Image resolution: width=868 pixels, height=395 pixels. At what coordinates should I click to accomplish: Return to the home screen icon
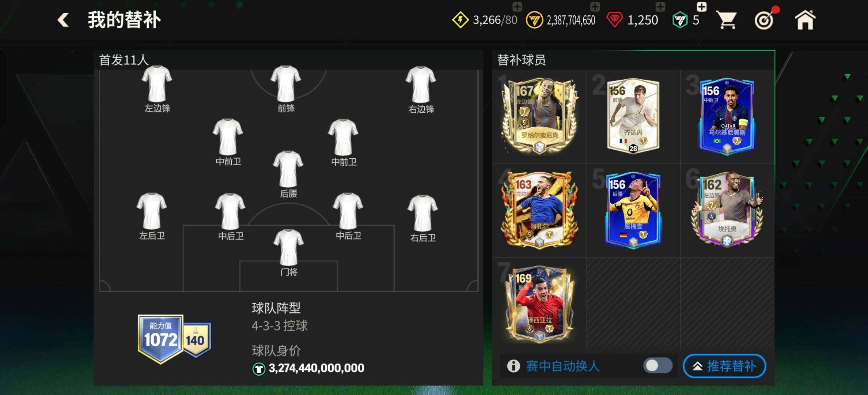coord(805,20)
